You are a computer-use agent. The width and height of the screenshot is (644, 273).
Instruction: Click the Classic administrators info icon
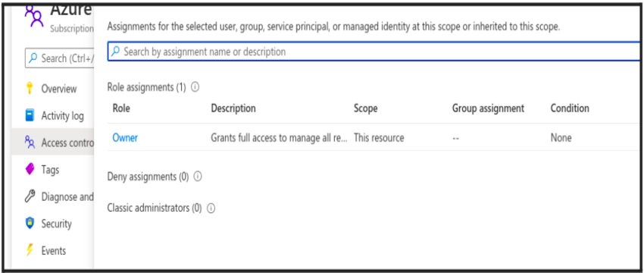211,209
